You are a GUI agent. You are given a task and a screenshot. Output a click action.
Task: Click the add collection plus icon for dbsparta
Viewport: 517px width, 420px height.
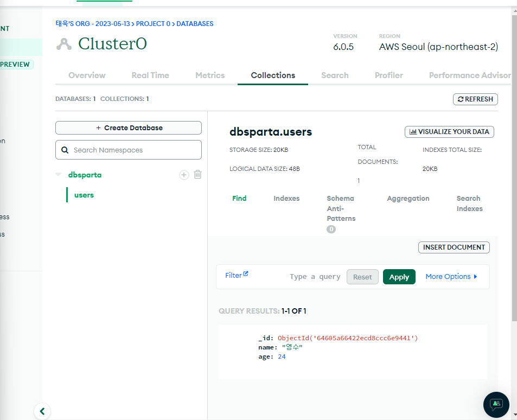[184, 175]
